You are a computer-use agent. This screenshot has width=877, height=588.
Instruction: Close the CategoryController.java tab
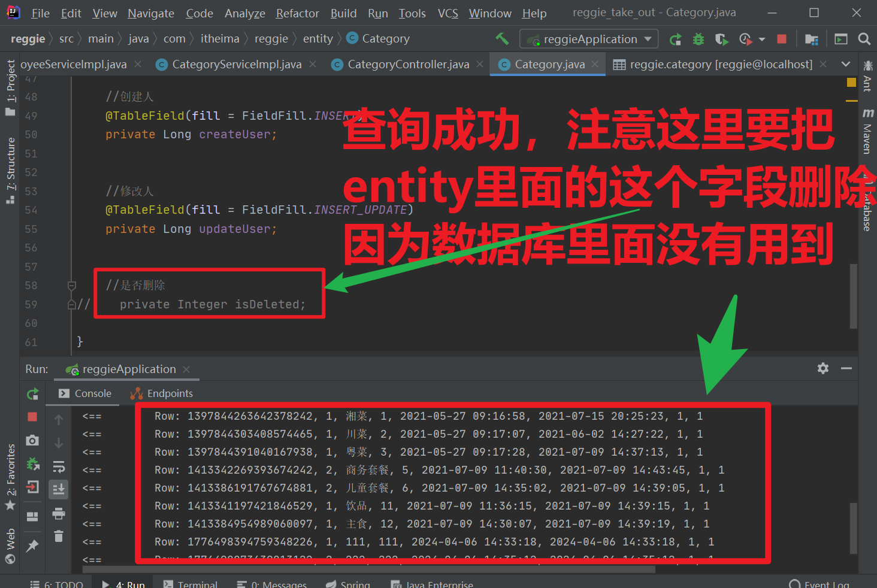pyautogui.click(x=480, y=64)
